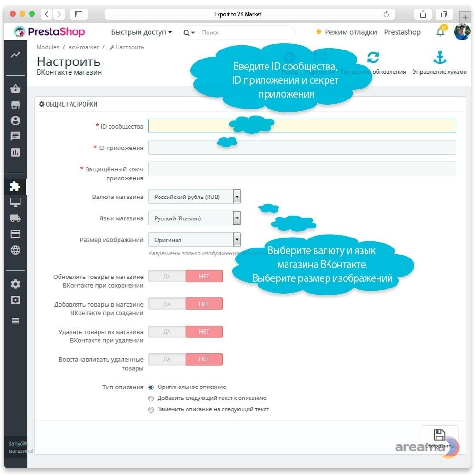Show all tabs in the browser
476x476 pixels.
point(444,14)
